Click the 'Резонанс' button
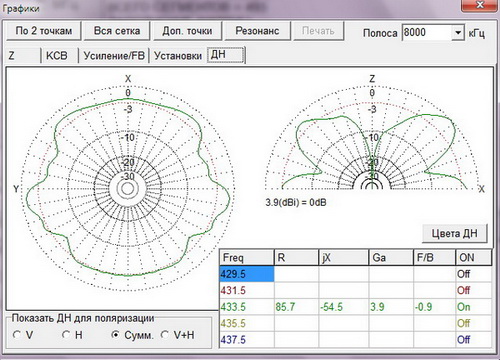The image size is (500, 360). pyautogui.click(x=257, y=31)
